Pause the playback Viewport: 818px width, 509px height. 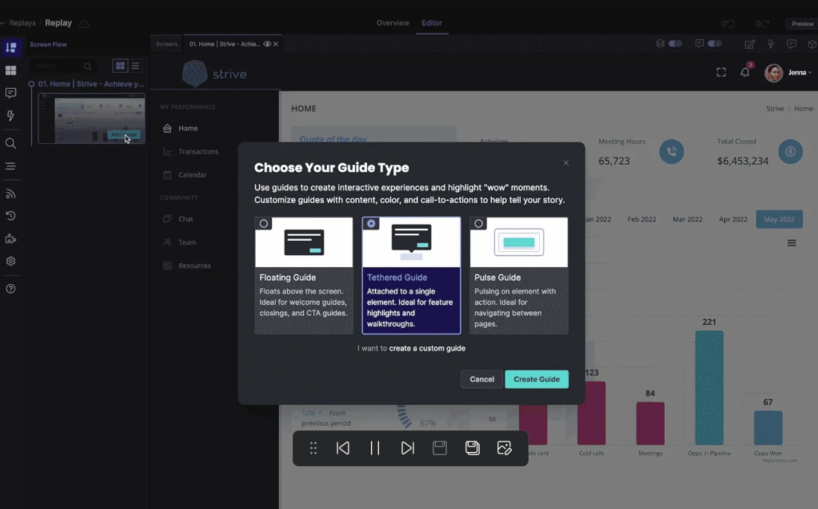375,448
